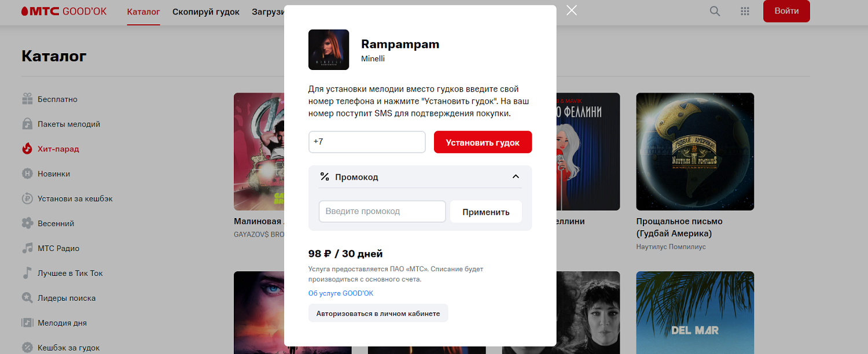Close the Rampampam dialog with the X
The image size is (868, 354).
coord(572,10)
